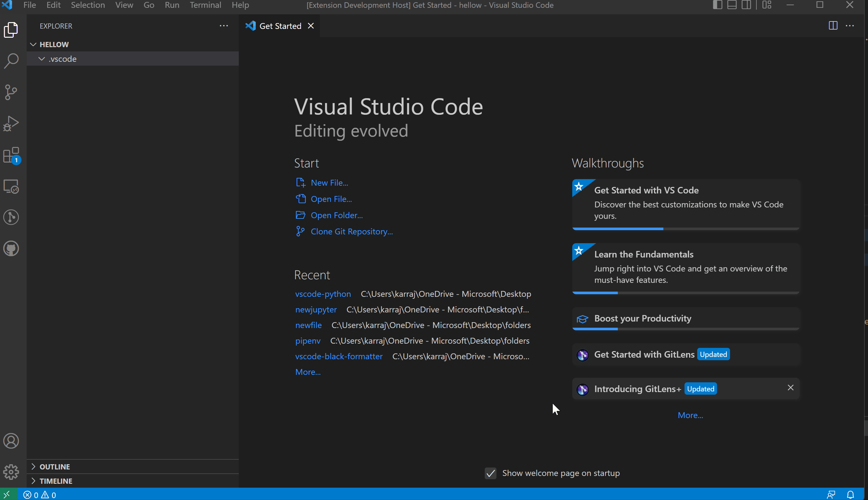The width and height of the screenshot is (868, 500).
Task: Open the Extensions view
Action: coord(11,155)
